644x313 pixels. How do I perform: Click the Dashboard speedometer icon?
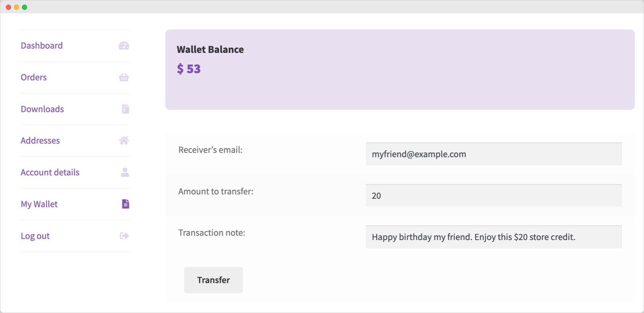click(x=124, y=45)
